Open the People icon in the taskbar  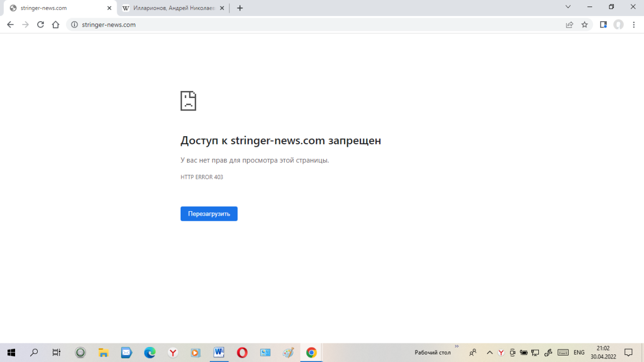click(x=473, y=352)
